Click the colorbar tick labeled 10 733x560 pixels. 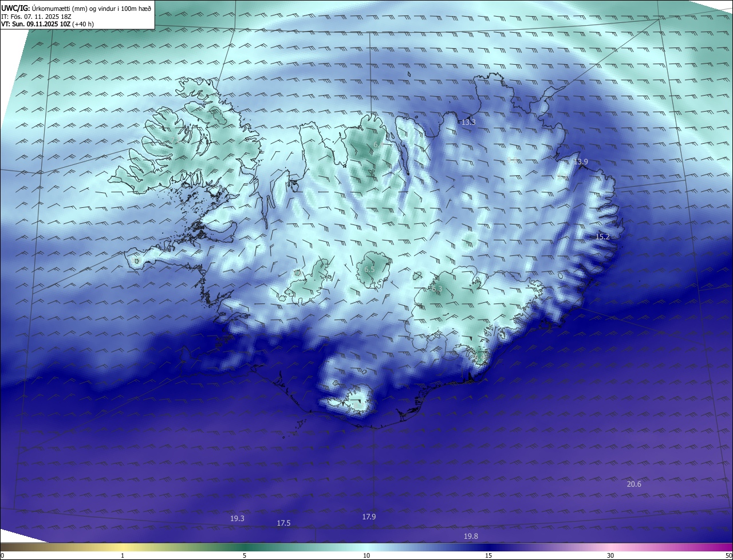366,555
